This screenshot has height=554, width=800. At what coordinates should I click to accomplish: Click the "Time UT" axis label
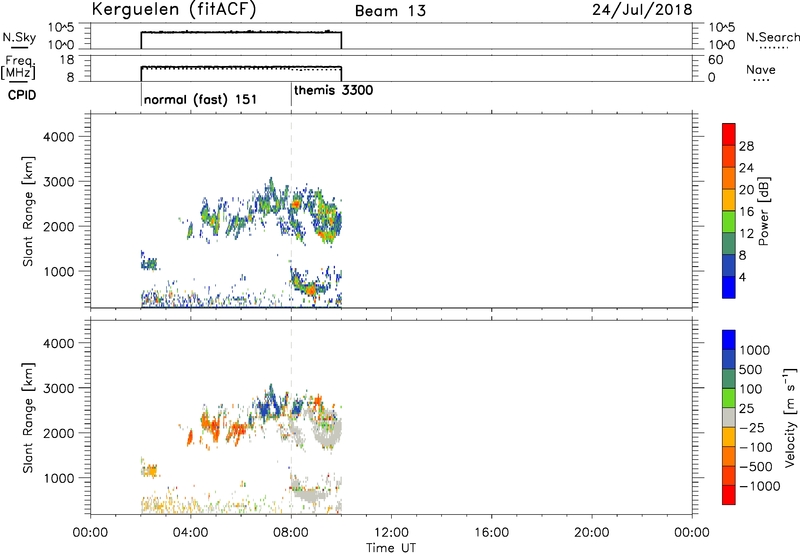click(x=391, y=548)
